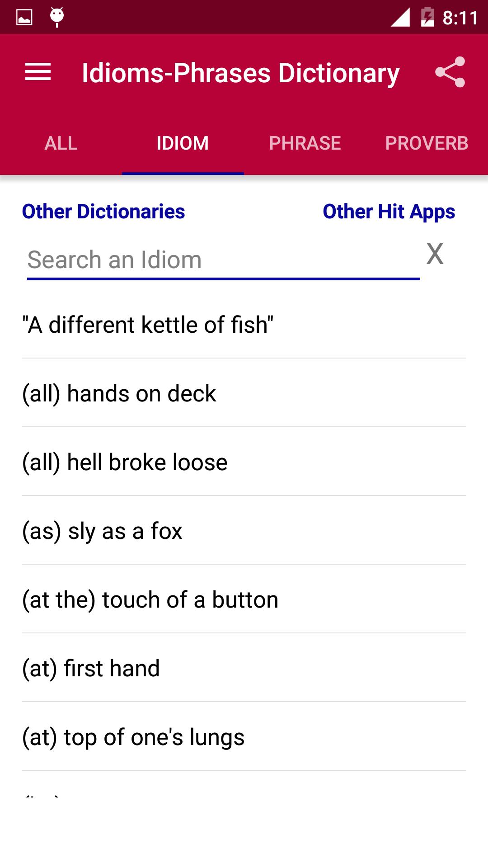
Task: Focus the Search an Idiom field
Action: [x=224, y=260]
